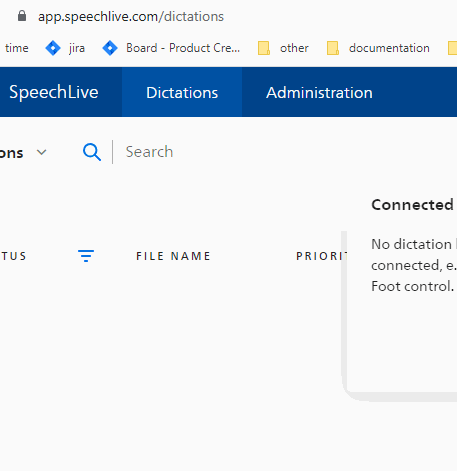Click the other bookmarks folder icon

pos(264,48)
